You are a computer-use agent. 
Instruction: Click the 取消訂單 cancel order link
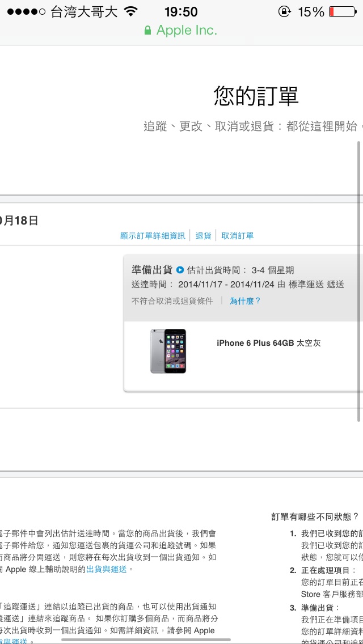(x=238, y=236)
